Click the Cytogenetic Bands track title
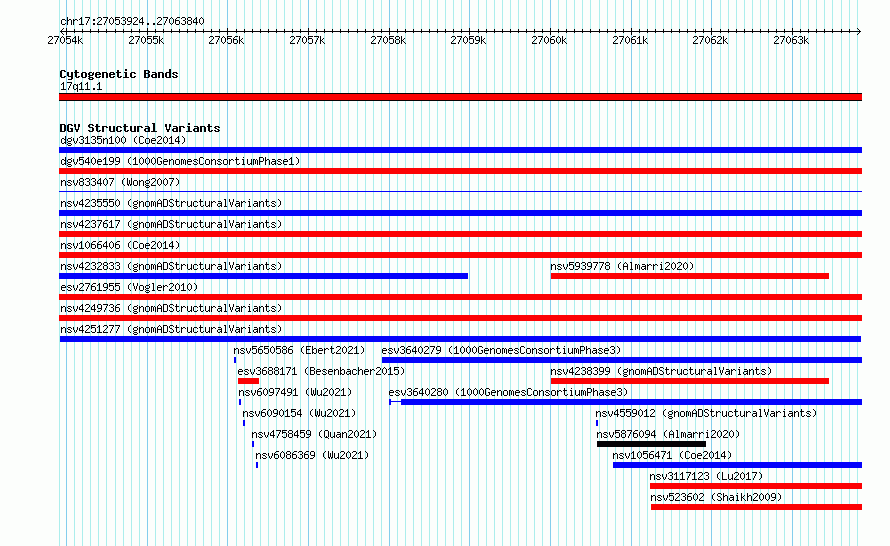The image size is (890, 546). click(x=119, y=74)
